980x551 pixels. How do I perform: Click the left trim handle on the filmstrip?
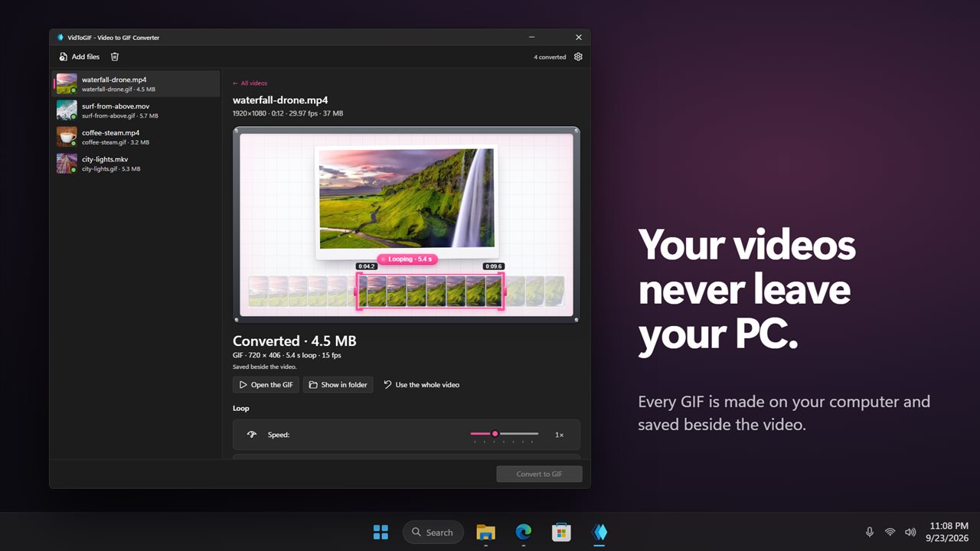[x=358, y=292]
